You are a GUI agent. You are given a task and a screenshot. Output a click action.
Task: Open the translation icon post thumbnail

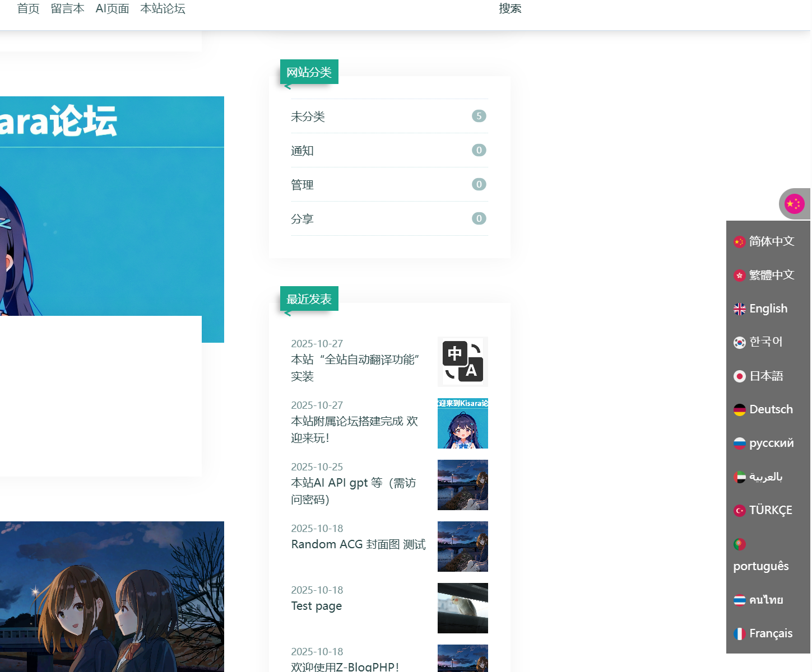tap(462, 362)
